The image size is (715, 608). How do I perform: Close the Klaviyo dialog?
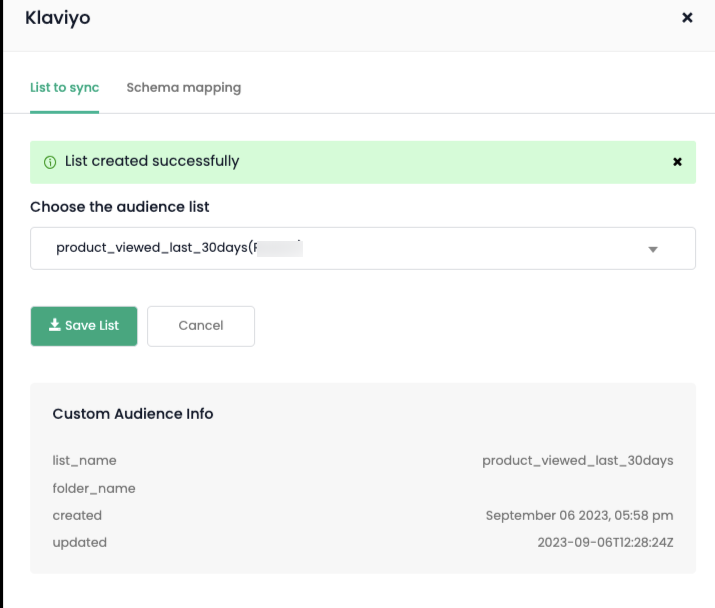pyautogui.click(x=687, y=18)
